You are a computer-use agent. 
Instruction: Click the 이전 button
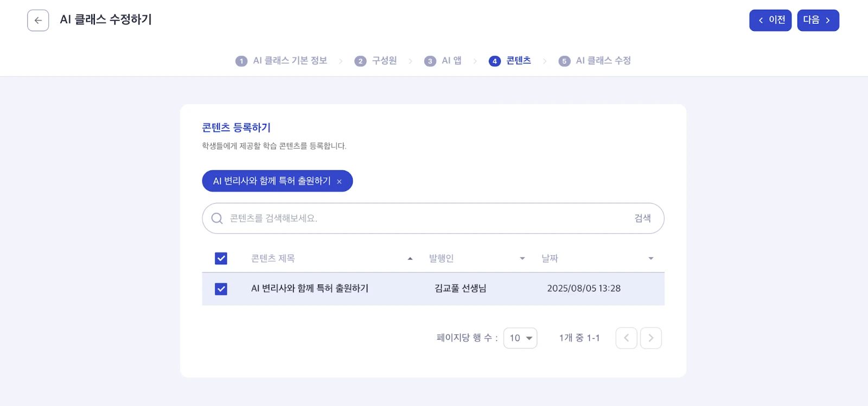pyautogui.click(x=770, y=21)
